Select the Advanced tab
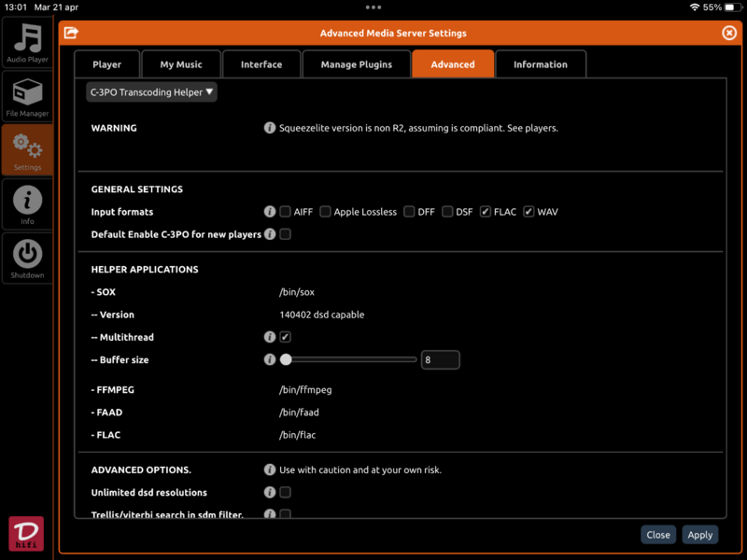The height and width of the screenshot is (560, 747). pyautogui.click(x=453, y=63)
